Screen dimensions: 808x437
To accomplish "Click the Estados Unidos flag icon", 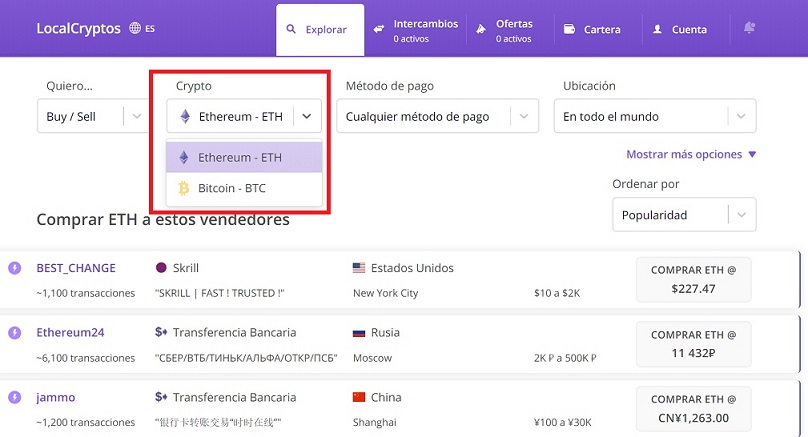I will [359, 267].
